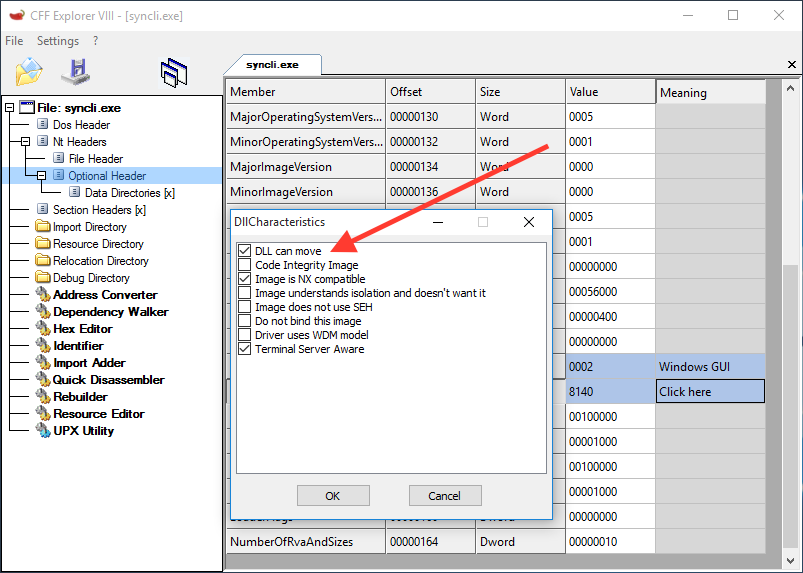Screen dimensions: 803x573
Task: Uncheck Image is NX compatible
Action: (245, 279)
